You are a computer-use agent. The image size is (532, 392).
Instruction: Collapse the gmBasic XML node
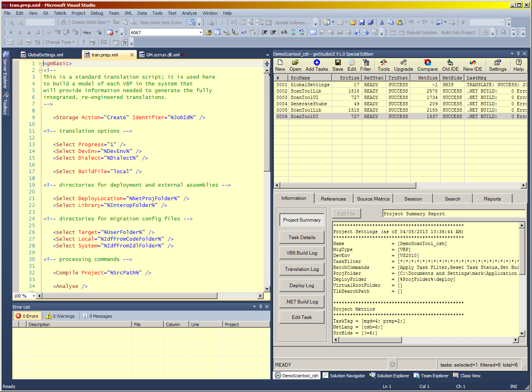coord(41,64)
